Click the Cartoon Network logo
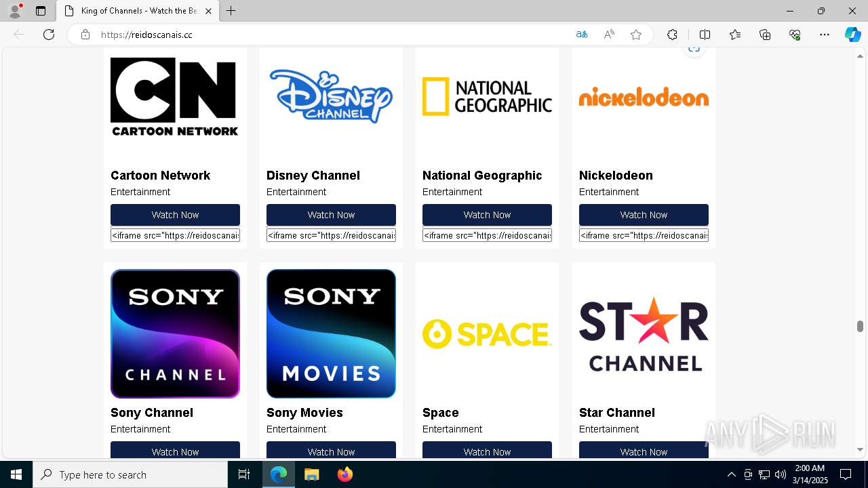Image resolution: width=868 pixels, height=488 pixels. pyautogui.click(x=175, y=97)
